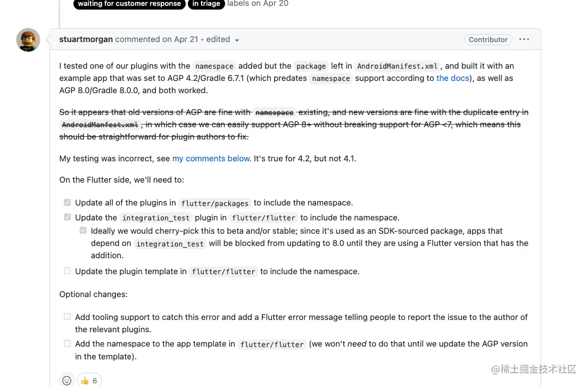
Task: Toggle the integration_test plugin update checkbox
Action: (x=67, y=217)
